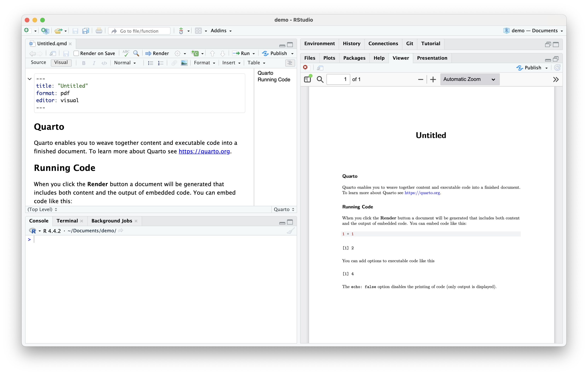The image size is (588, 375).
Task: Click the PDF page number field
Action: 338,79
